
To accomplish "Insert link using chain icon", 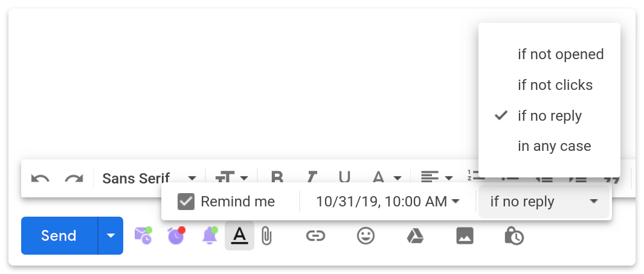I will coord(316,236).
